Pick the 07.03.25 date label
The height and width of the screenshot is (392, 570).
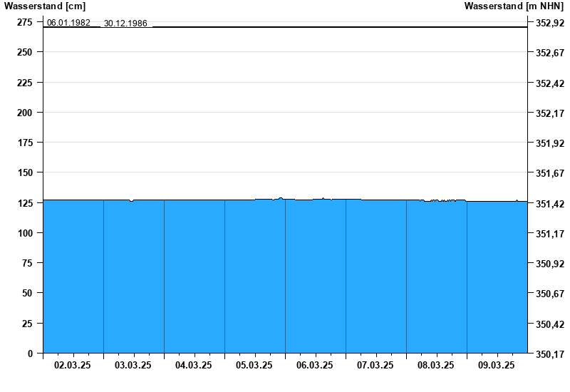tap(375, 365)
